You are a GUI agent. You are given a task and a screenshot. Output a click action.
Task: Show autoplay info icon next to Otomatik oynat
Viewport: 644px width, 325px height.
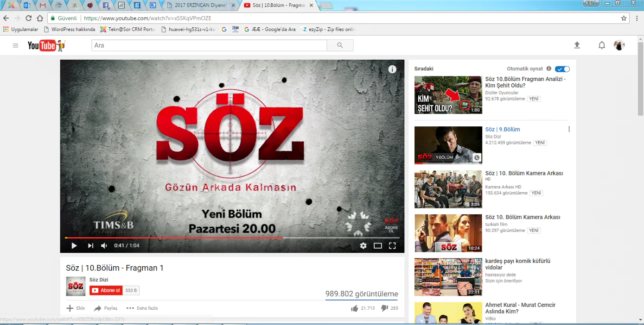(549, 69)
